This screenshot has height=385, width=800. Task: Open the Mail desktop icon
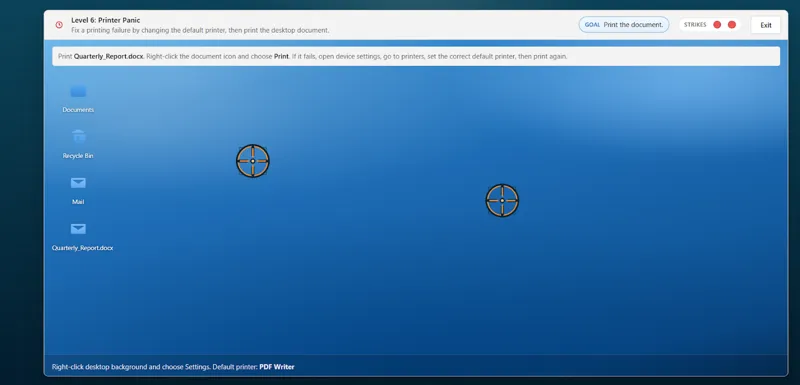click(x=78, y=183)
